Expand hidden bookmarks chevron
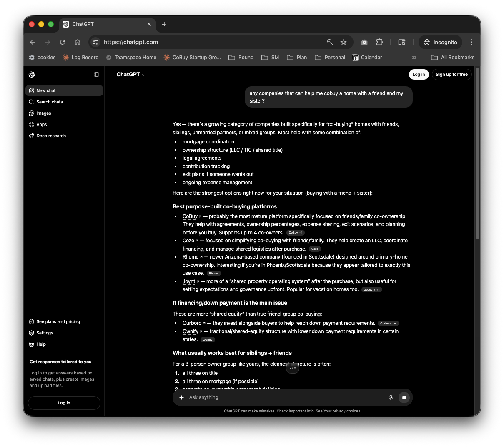 pos(414,58)
